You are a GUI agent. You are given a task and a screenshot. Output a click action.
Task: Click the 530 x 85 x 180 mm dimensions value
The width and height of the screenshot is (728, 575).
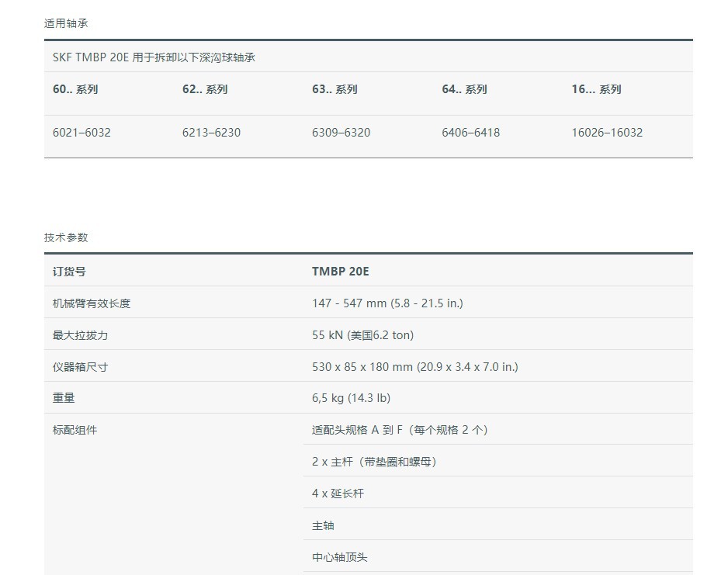pyautogui.click(x=414, y=367)
